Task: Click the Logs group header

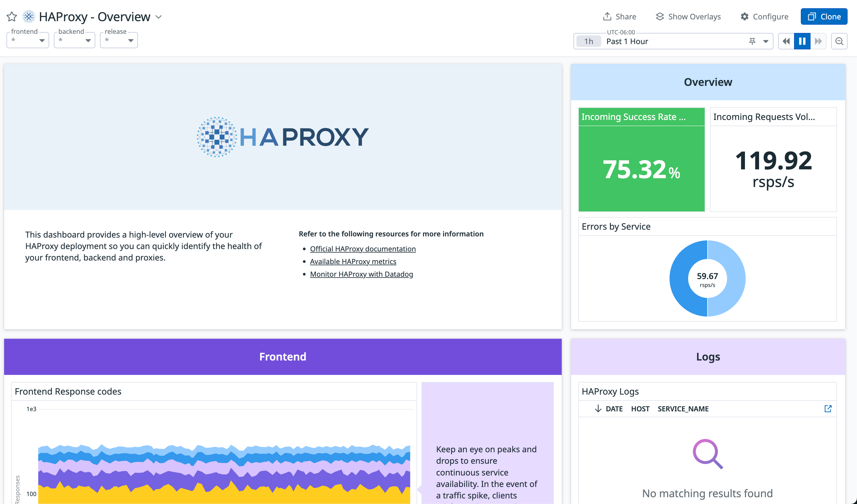Action: pyautogui.click(x=708, y=357)
